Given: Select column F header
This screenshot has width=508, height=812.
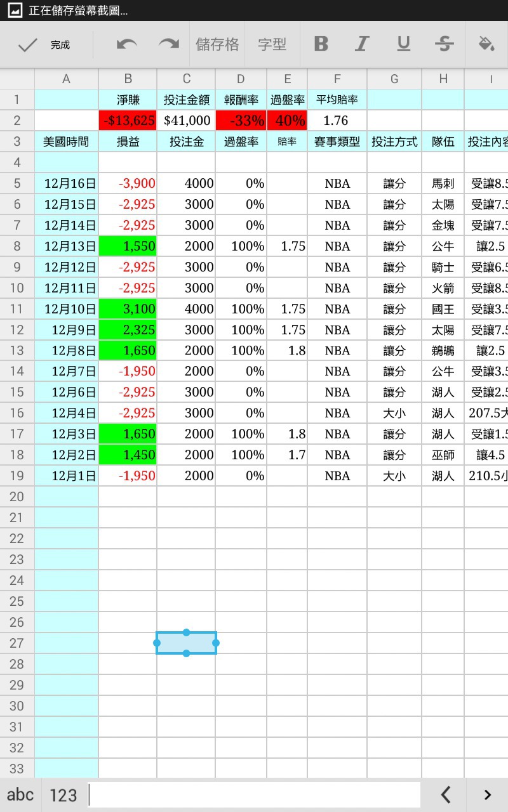Looking at the screenshot, I should click(337, 79).
